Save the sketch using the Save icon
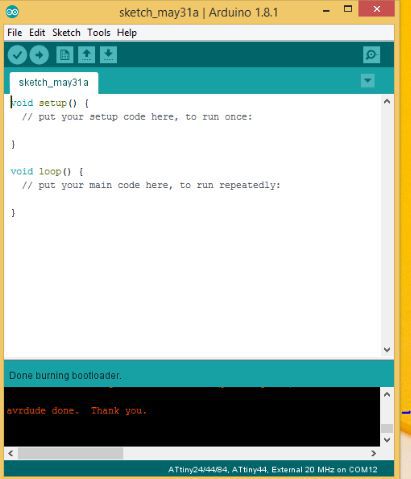The height and width of the screenshot is (479, 411). [x=108, y=55]
